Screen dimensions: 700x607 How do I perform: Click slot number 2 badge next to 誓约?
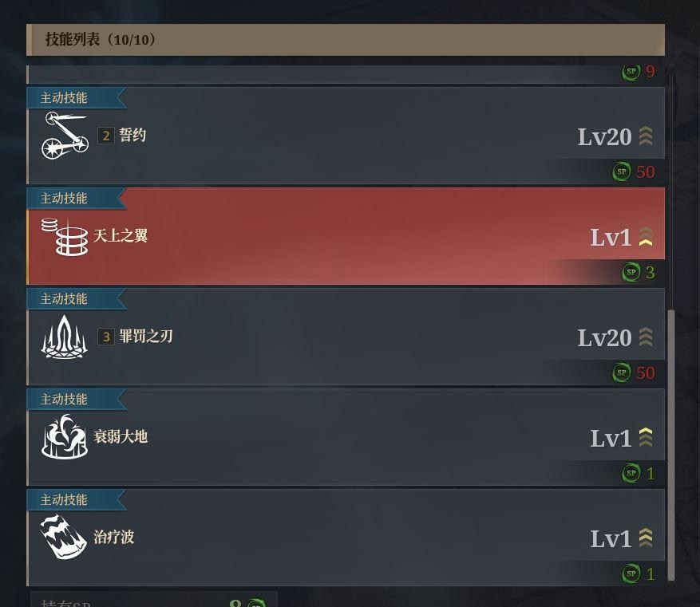[106, 136]
